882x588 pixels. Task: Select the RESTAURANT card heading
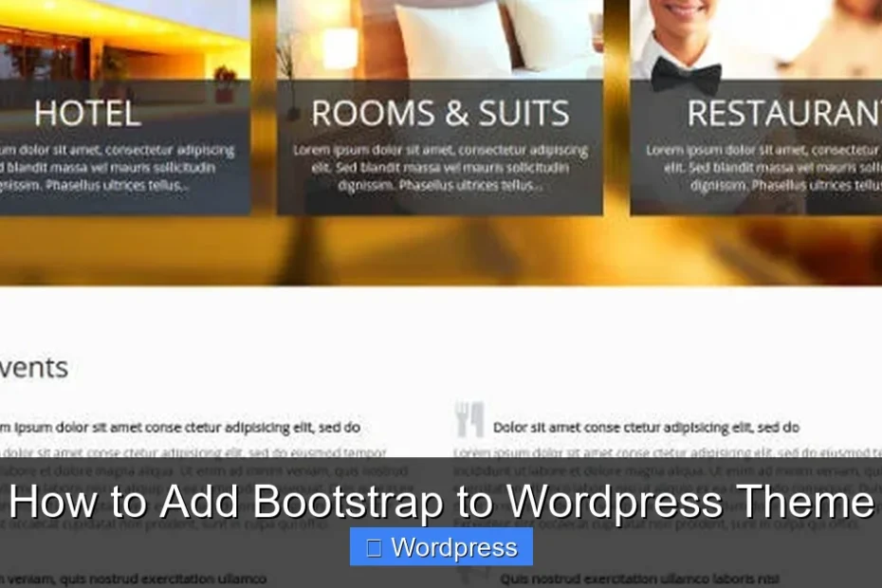click(783, 113)
